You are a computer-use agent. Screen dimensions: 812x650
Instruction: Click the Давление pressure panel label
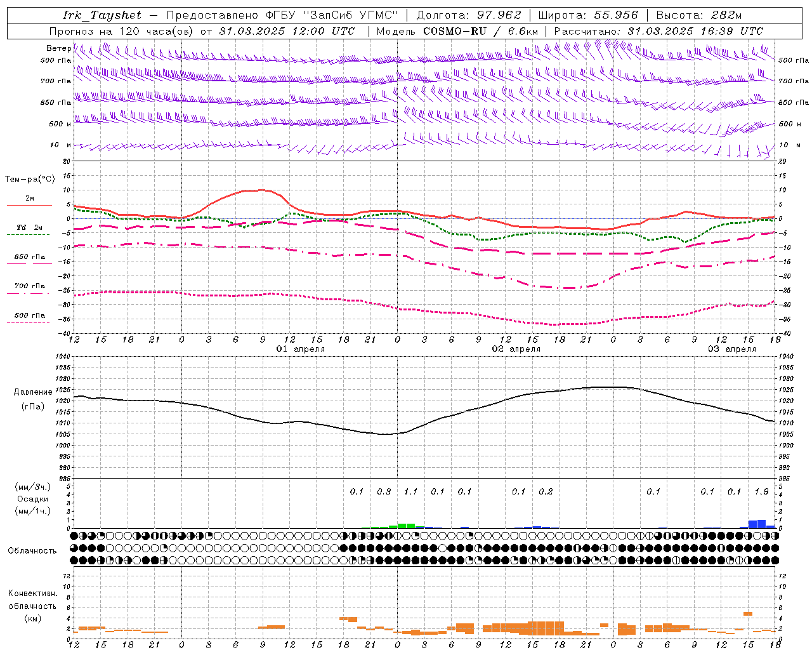click(33, 392)
